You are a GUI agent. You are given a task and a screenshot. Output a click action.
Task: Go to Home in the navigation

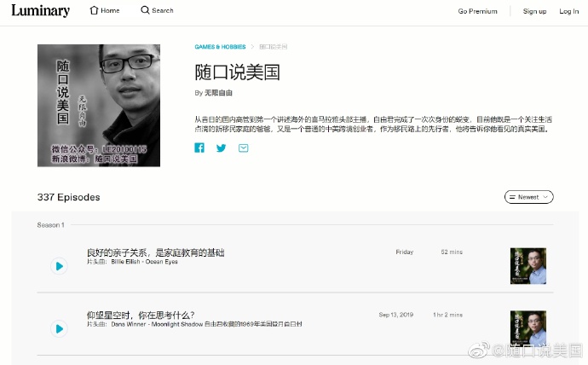point(105,10)
